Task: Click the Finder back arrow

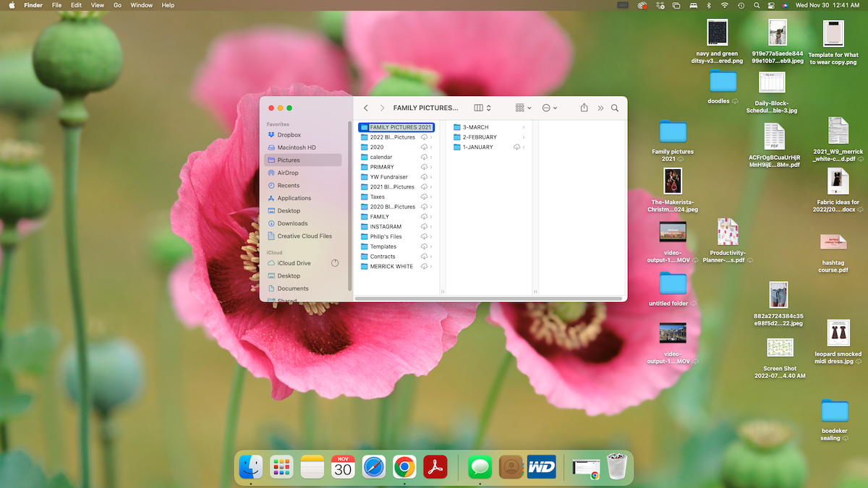Action: click(366, 108)
